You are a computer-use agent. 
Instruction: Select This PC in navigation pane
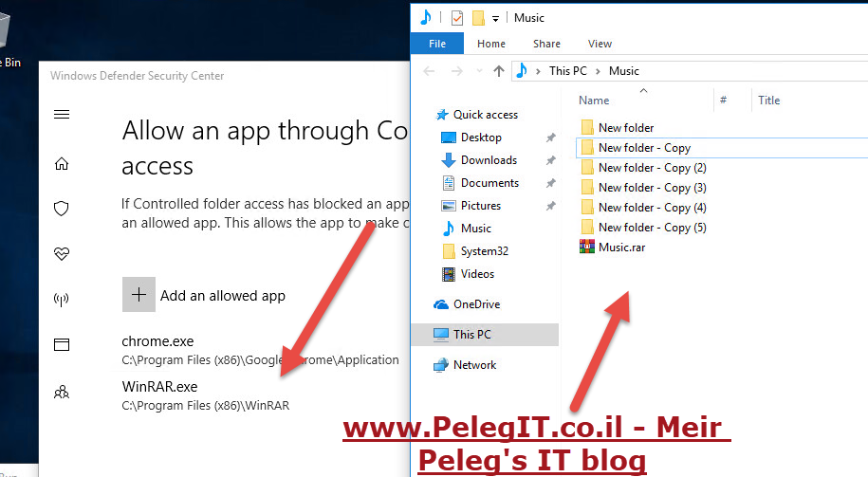tap(485, 334)
